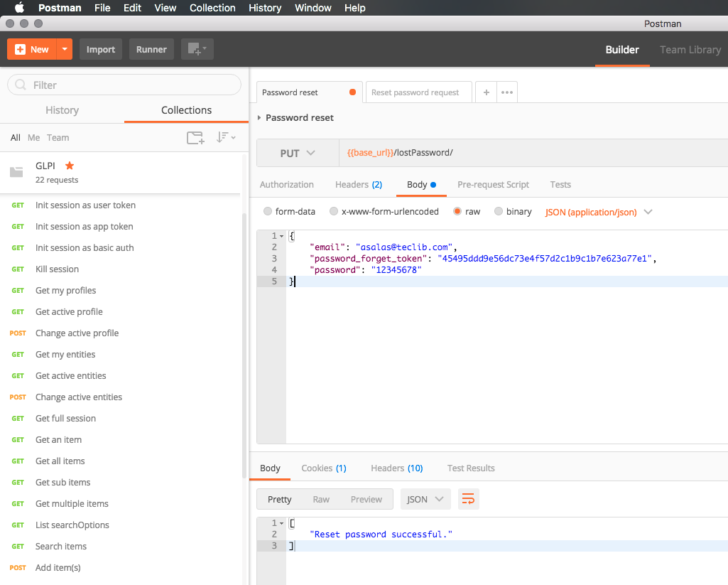Fold line 1 in the response viewer
Viewport: 728px width, 585px height.
[x=281, y=523]
